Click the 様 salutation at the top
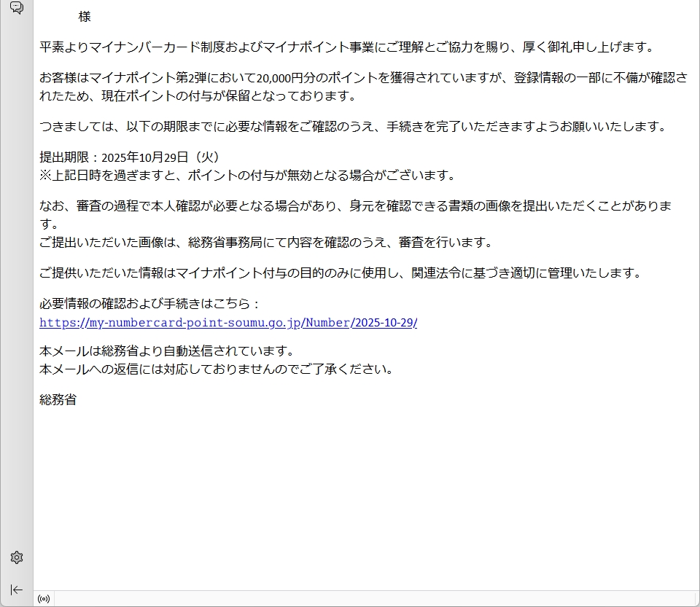The height and width of the screenshot is (607, 700). pos(85,17)
